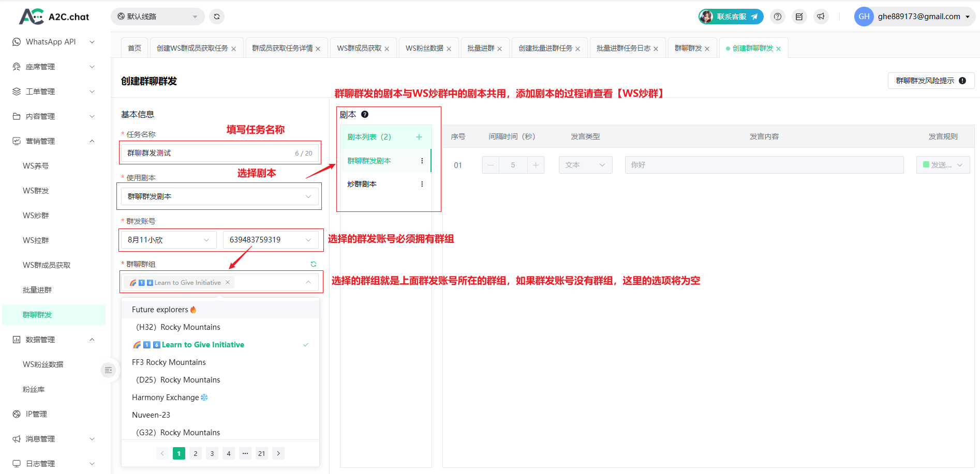
Task: Expand the 639483759319 account dropdown
Action: point(271,240)
